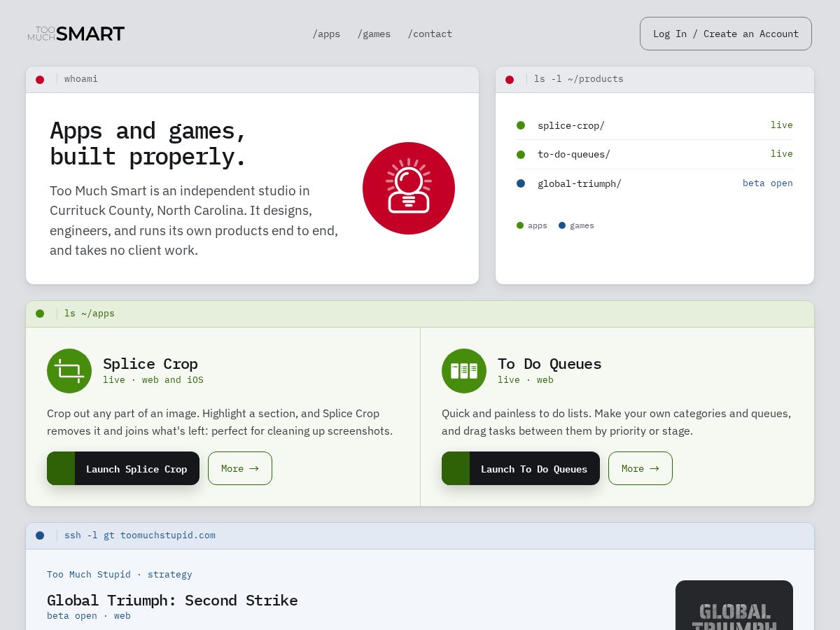840x630 pixels.
Task: Click 'Too Much Stupid · strategy' label
Action: [x=120, y=575]
